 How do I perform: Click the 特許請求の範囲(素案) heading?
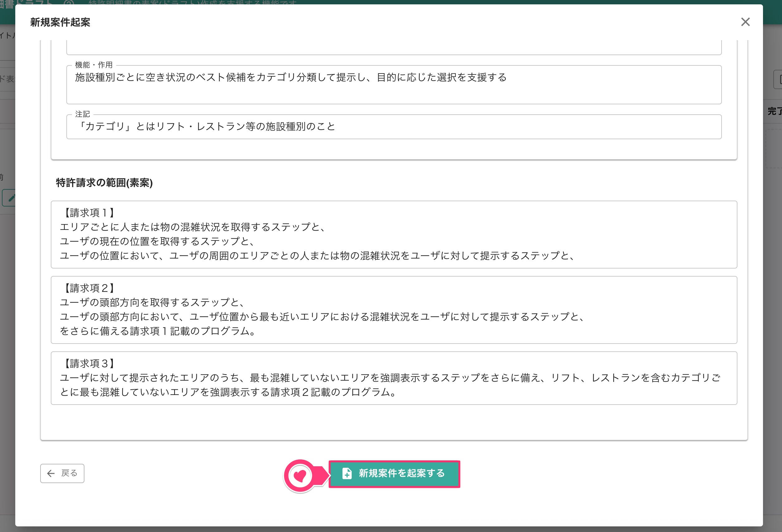click(x=104, y=183)
